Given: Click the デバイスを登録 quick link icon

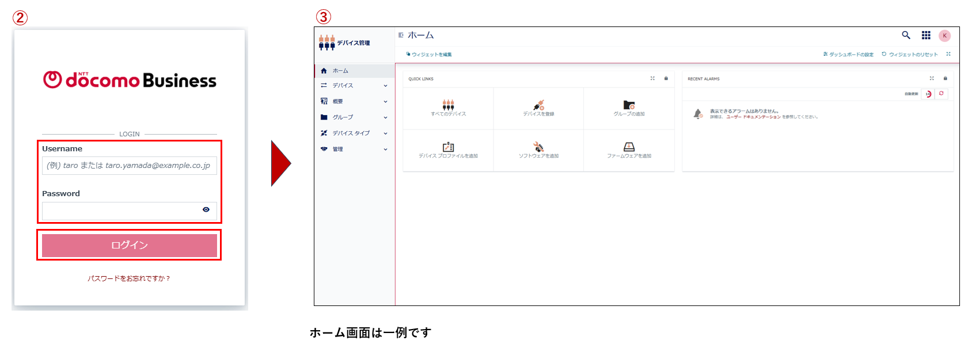Looking at the screenshot, I should (x=538, y=105).
